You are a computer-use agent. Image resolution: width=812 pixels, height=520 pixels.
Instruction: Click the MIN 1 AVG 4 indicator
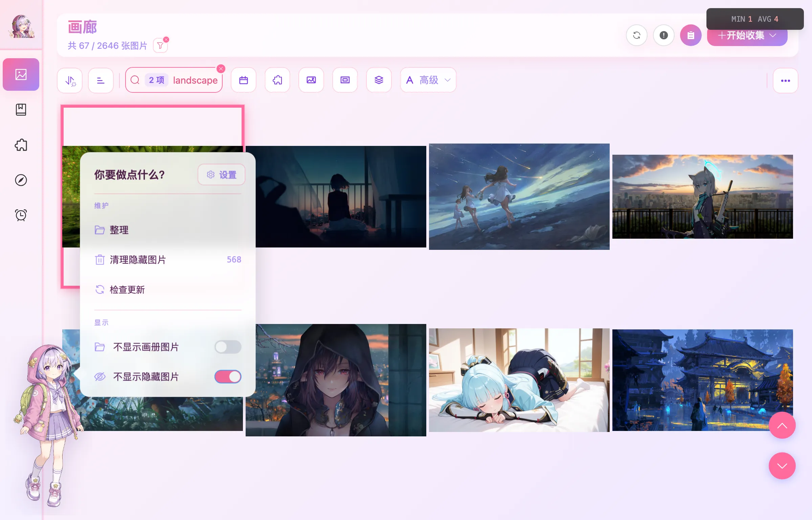(x=755, y=19)
